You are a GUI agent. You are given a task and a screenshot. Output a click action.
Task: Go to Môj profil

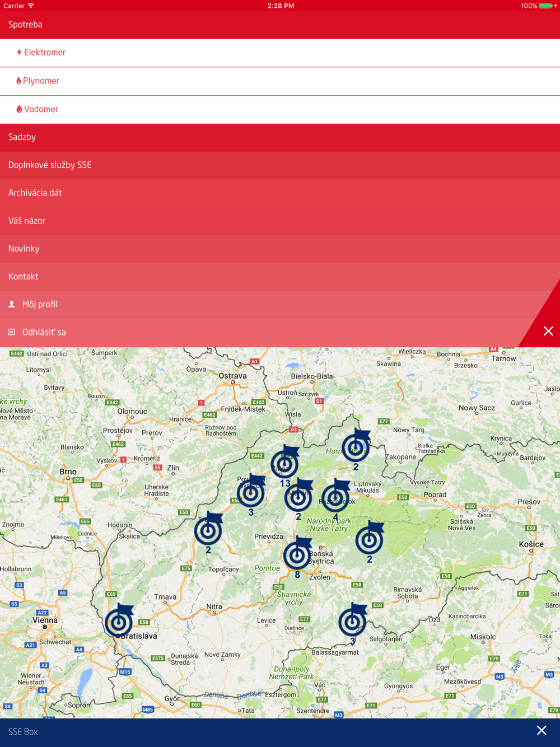tap(40, 305)
